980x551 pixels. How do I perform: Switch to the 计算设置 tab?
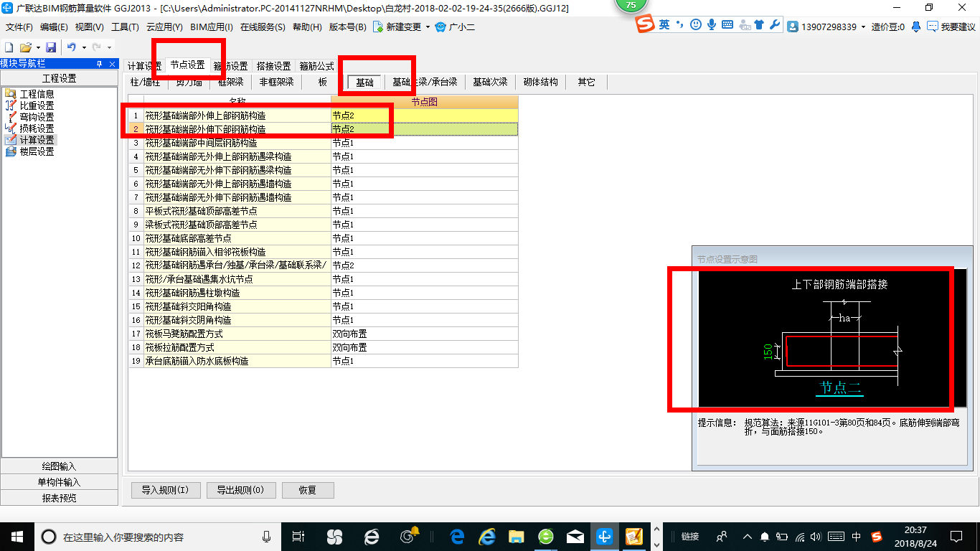[x=144, y=66]
